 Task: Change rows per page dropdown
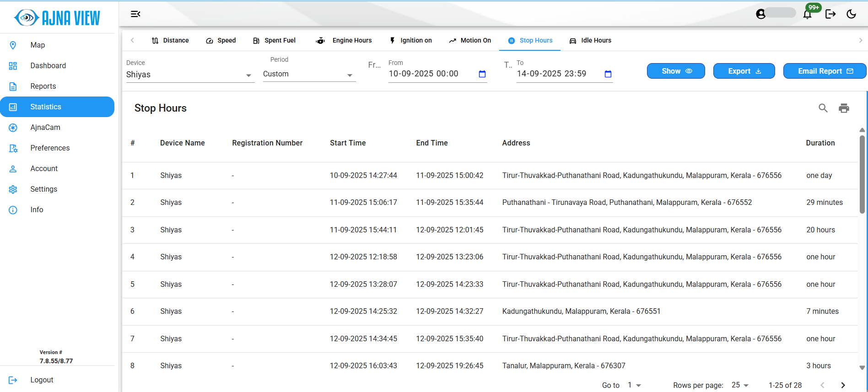tap(740, 385)
